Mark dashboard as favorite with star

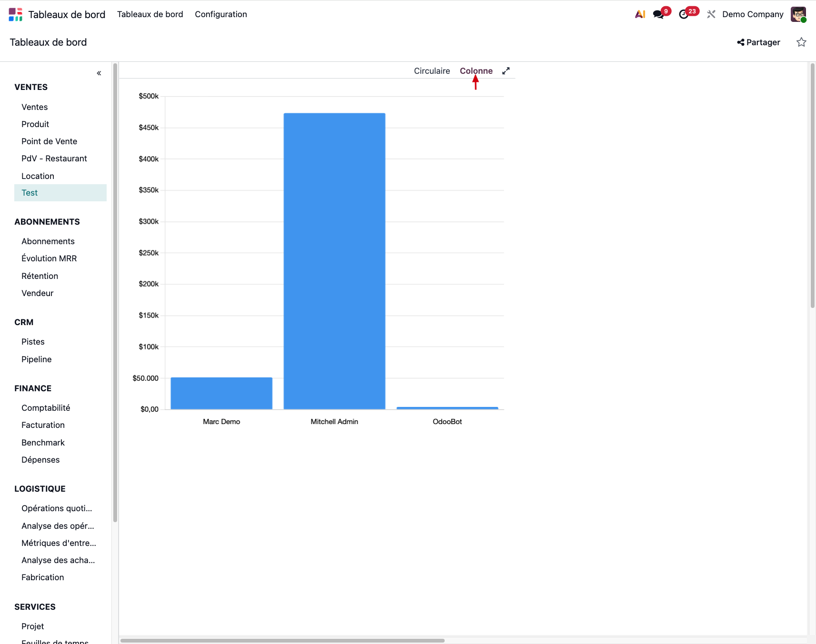pyautogui.click(x=801, y=42)
